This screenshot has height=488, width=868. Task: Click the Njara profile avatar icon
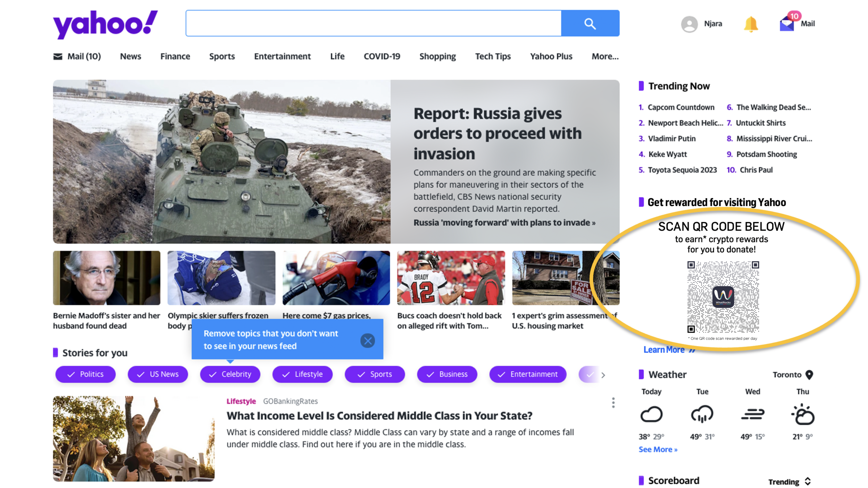(x=689, y=24)
